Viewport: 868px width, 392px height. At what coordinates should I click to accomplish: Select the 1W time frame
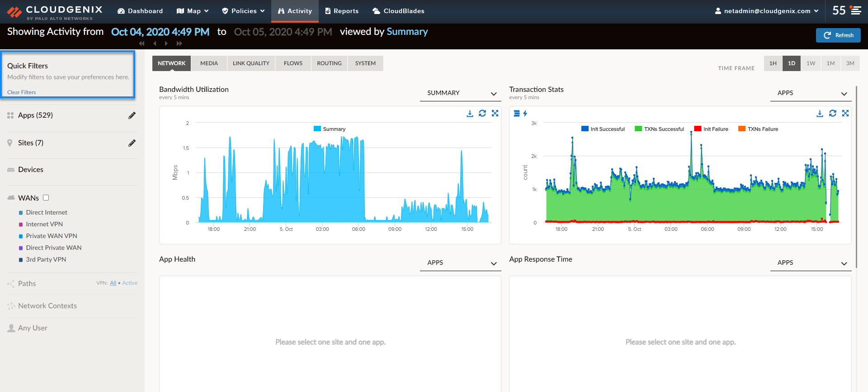[x=811, y=63]
